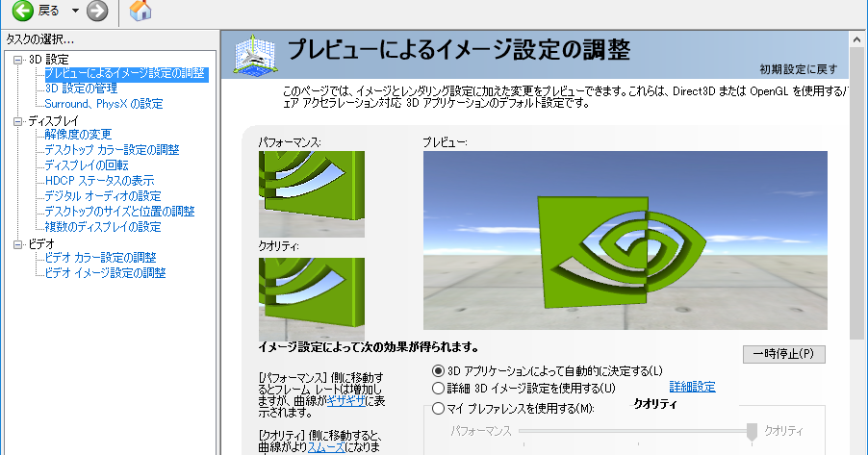Click the タスクの選択... heading
The height and width of the screenshot is (455, 868).
(x=39, y=39)
